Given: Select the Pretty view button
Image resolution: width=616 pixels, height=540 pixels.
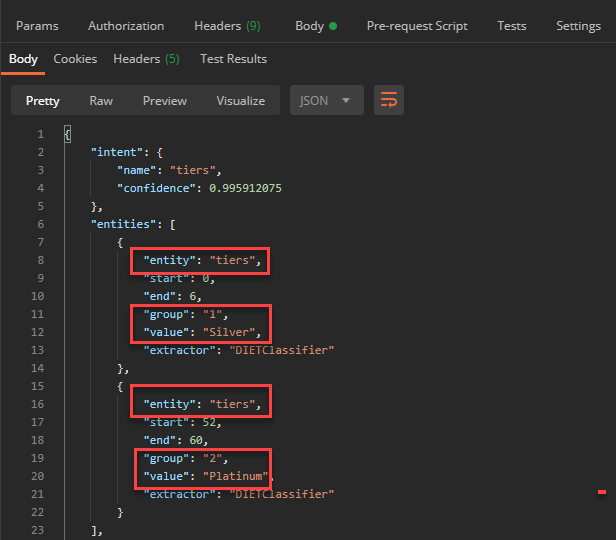Looking at the screenshot, I should (42, 101).
